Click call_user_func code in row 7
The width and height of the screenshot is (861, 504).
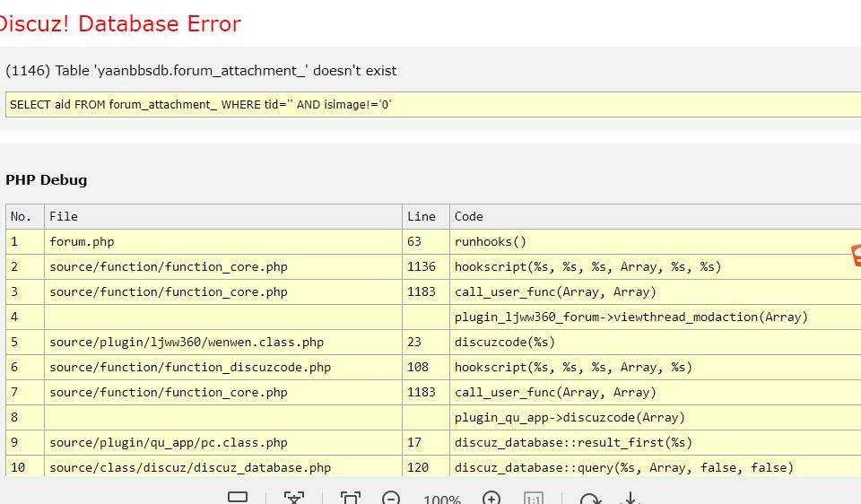coord(655,393)
